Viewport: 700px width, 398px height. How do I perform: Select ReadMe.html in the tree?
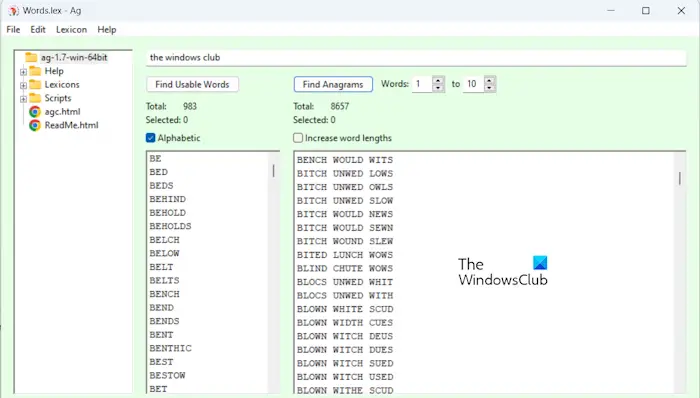point(71,125)
